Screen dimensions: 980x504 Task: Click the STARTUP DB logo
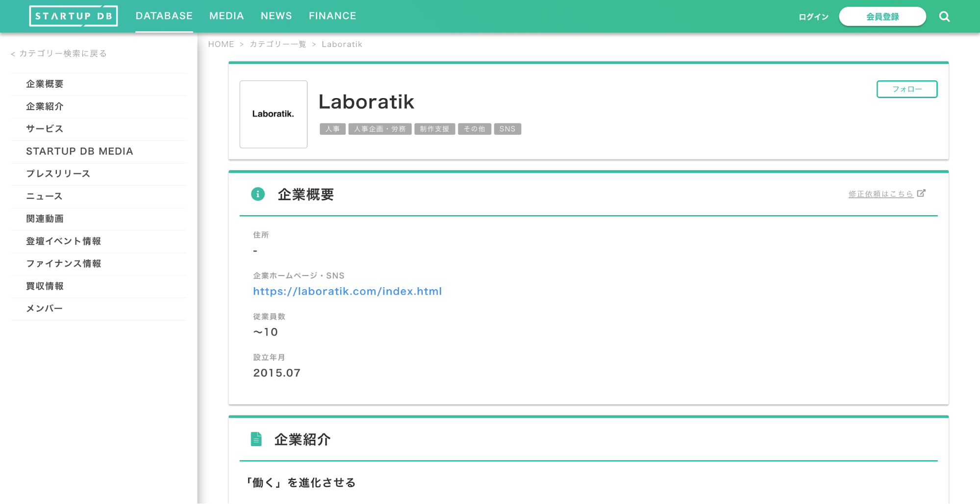click(x=74, y=16)
